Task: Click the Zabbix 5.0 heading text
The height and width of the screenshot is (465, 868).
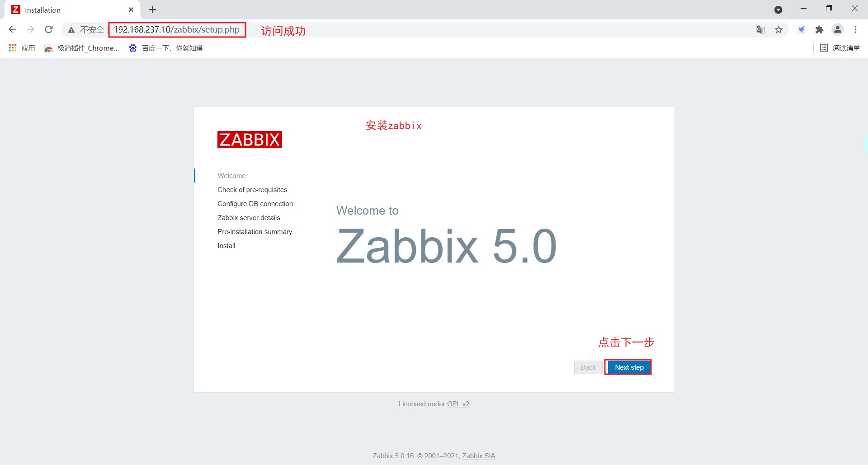Action: [447, 246]
